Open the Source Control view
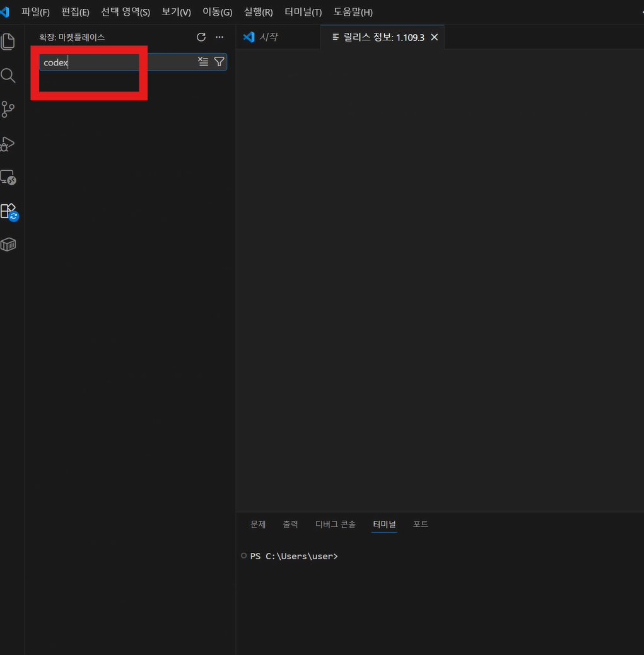 [x=8, y=109]
